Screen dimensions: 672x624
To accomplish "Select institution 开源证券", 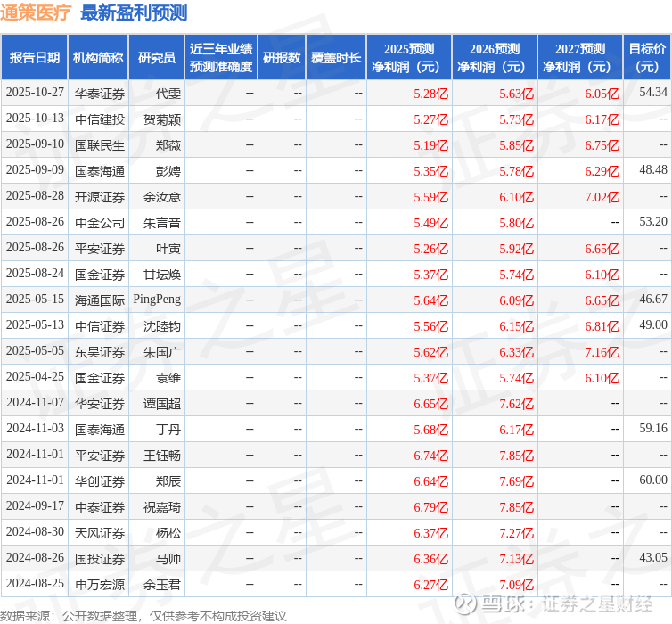I will coord(100,197).
